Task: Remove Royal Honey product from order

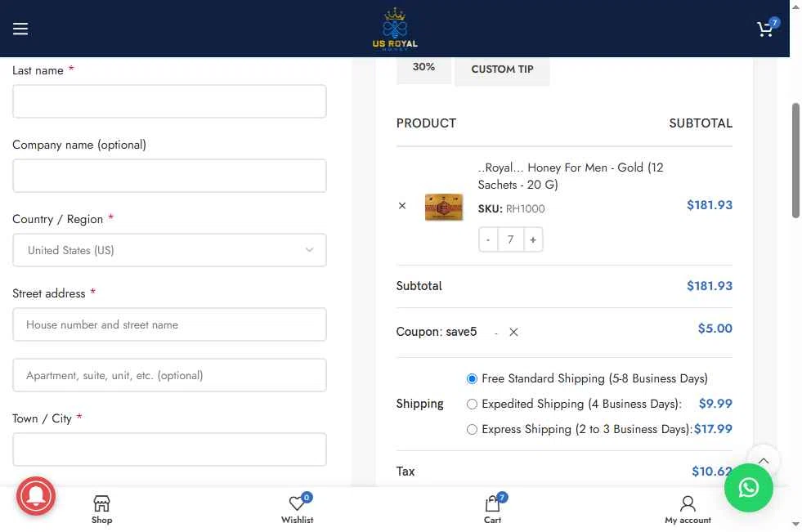Action: coord(402,205)
